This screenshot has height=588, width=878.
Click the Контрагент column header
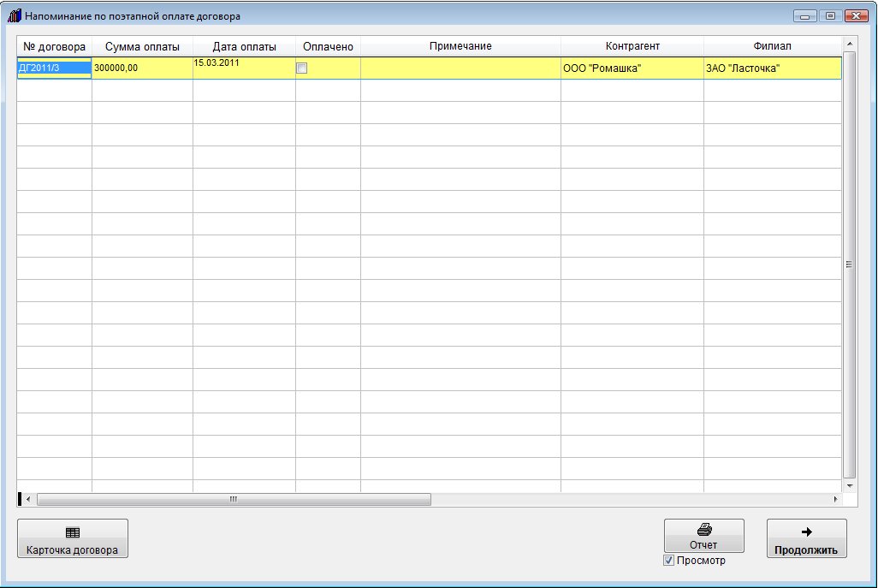point(632,46)
